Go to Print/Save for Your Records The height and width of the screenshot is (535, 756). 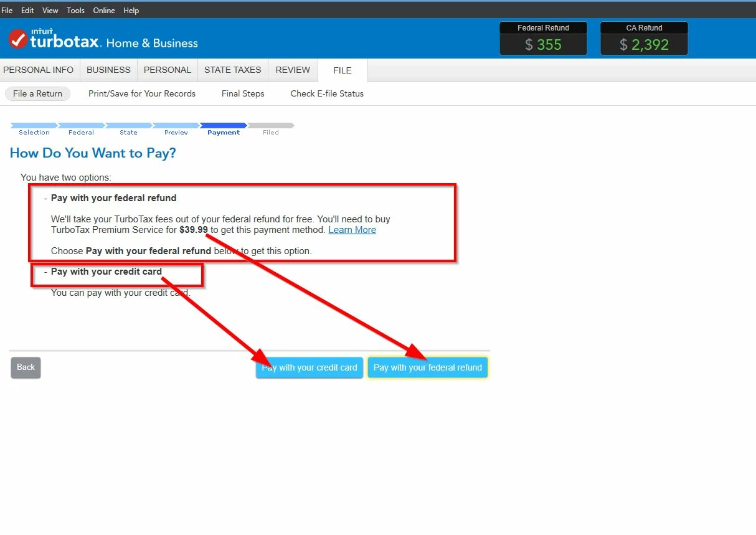(x=142, y=93)
